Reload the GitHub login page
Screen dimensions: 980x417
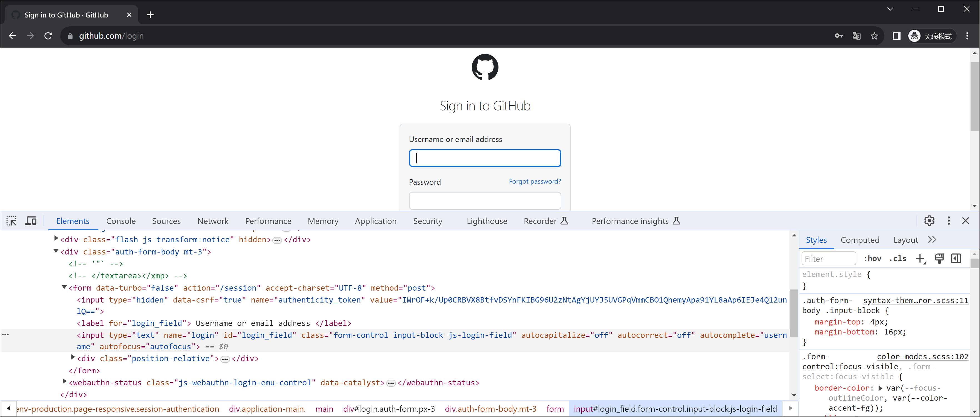(x=48, y=36)
